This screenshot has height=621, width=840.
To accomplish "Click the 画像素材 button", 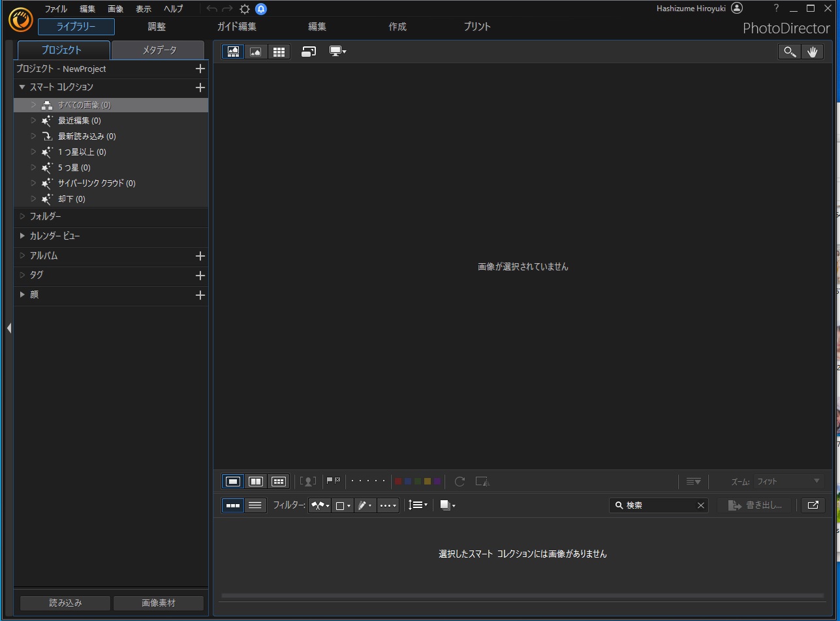I will tap(159, 603).
